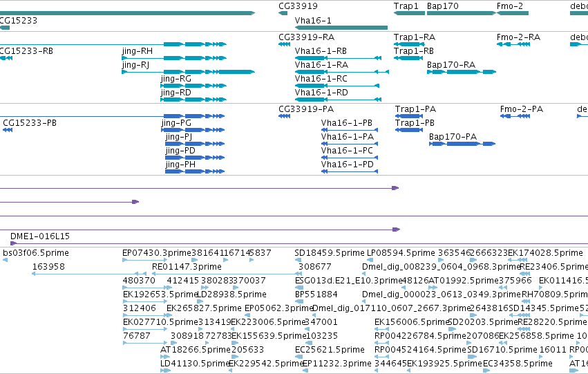
Task: Open the Fmo-2 gene feature
Action: click(x=512, y=13)
